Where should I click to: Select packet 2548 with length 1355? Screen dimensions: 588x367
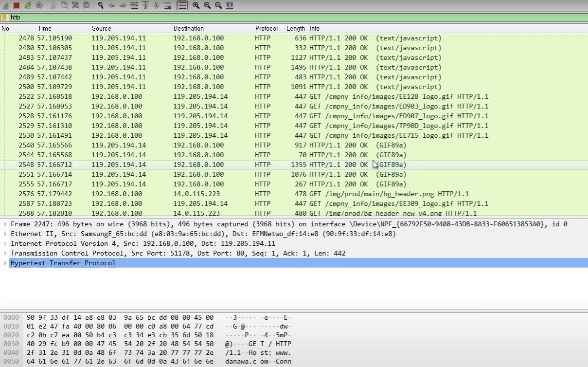294,165
